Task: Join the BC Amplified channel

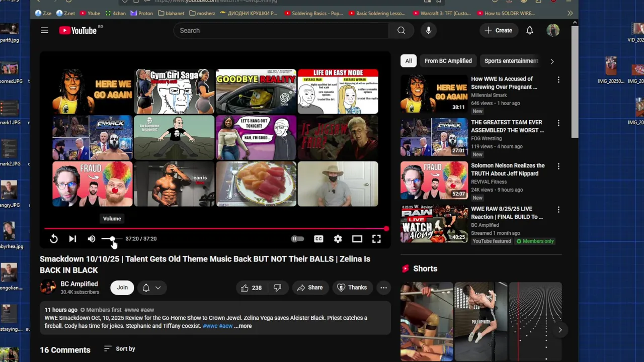Action: click(122, 288)
